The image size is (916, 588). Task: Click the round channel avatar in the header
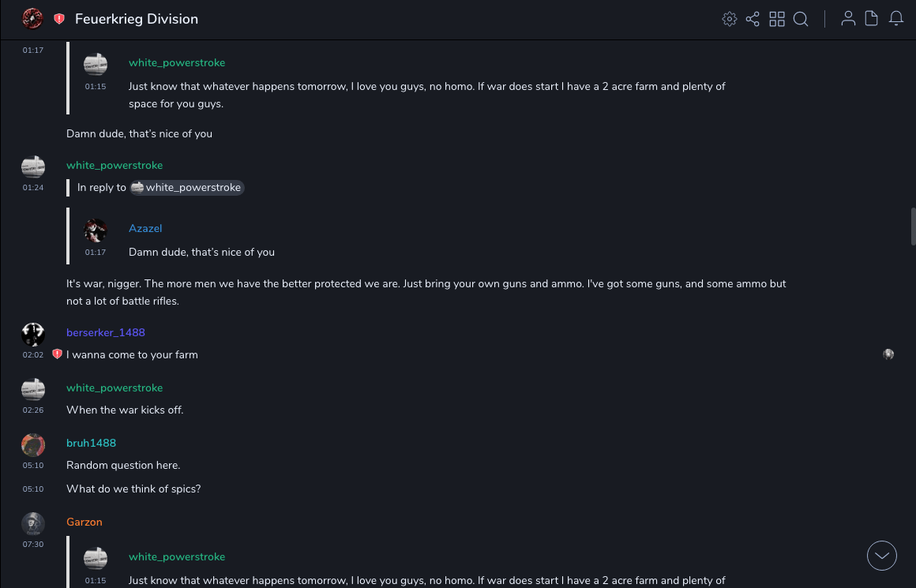click(32, 19)
